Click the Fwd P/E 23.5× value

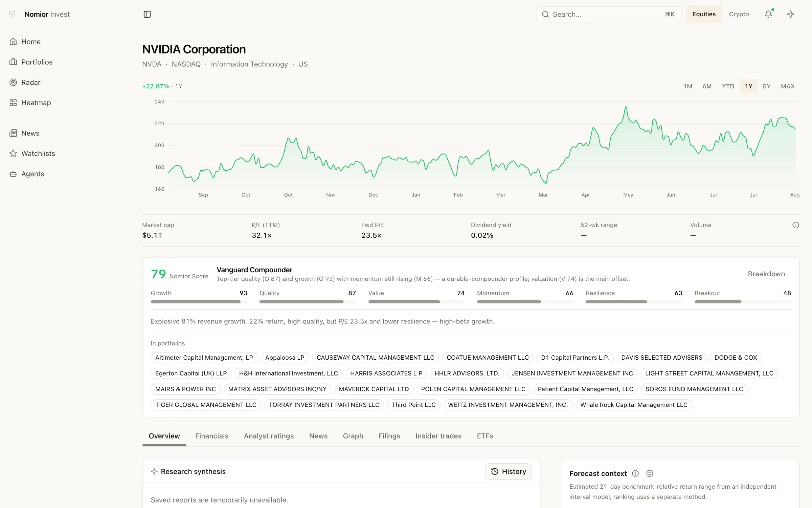coord(371,235)
